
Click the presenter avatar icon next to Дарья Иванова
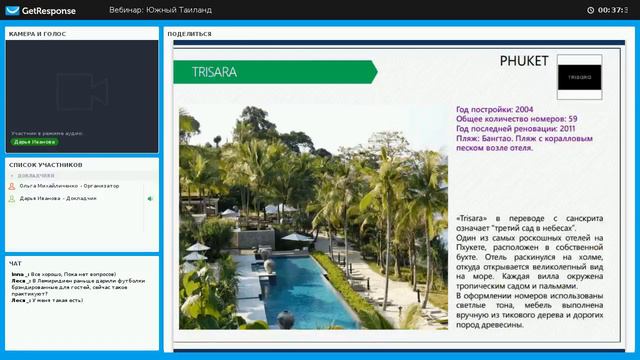12,199
